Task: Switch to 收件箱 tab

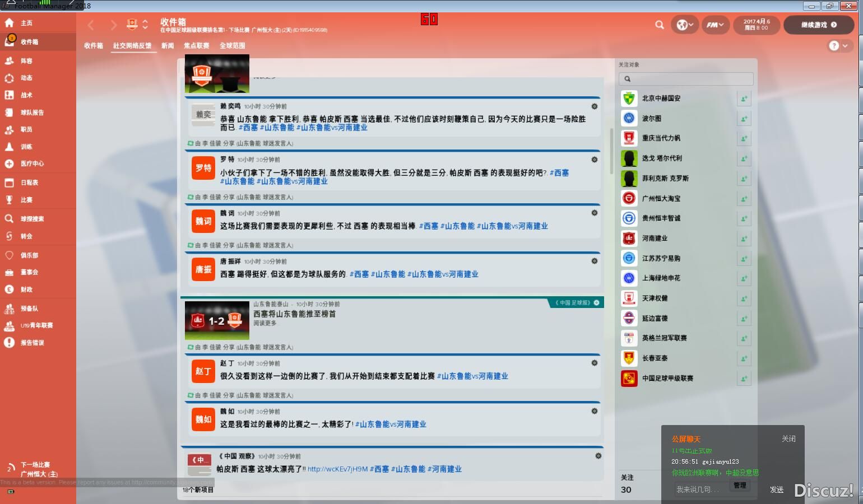Action: click(x=94, y=46)
